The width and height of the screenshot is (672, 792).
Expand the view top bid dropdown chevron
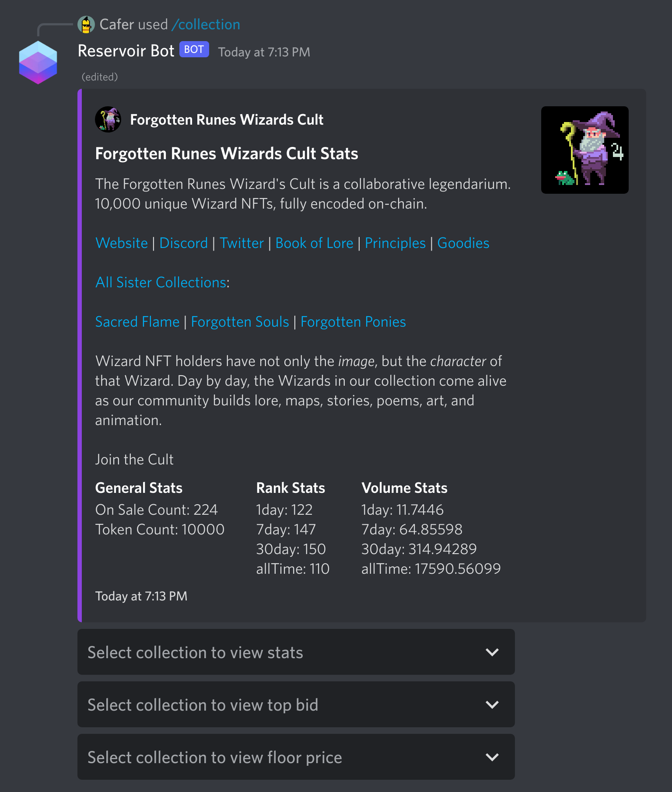coord(492,705)
